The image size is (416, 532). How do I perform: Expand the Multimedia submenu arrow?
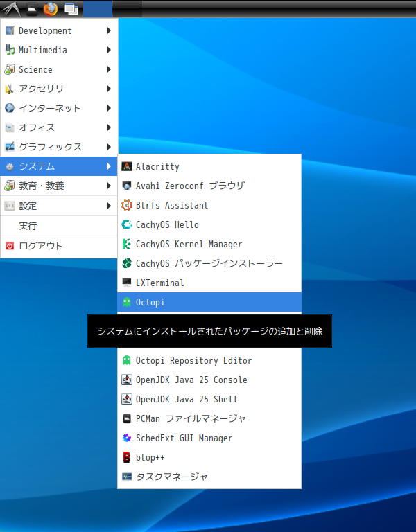click(x=109, y=50)
